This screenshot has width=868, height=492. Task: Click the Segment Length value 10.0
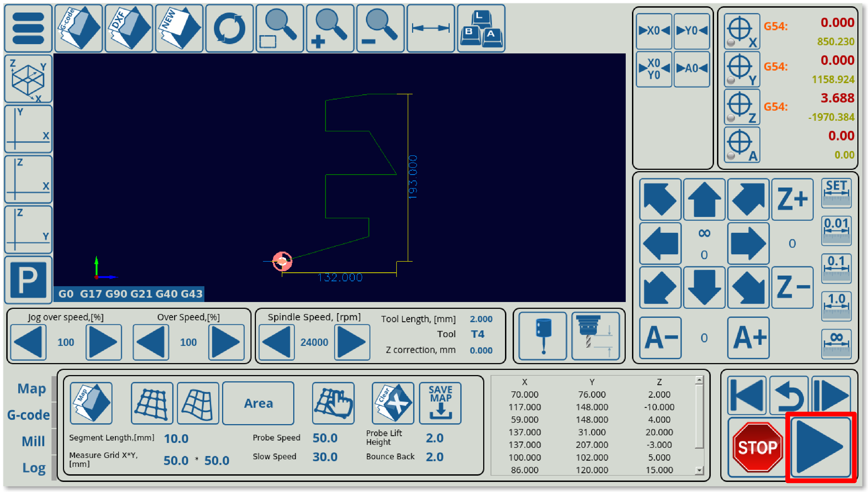coord(176,439)
